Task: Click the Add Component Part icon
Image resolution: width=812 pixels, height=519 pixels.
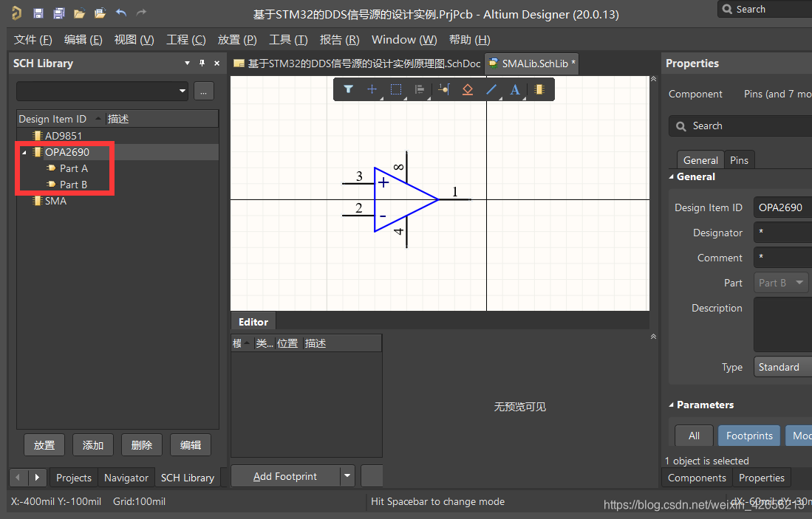Action: tap(539, 89)
